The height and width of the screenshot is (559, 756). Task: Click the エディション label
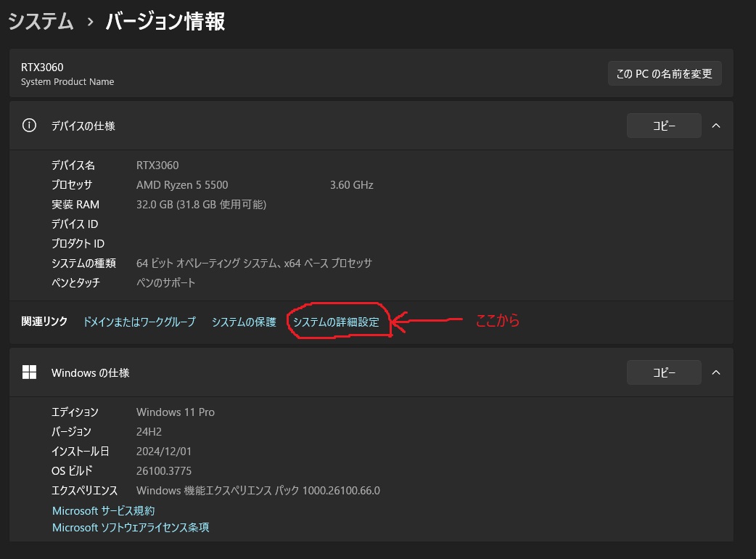tap(75, 412)
